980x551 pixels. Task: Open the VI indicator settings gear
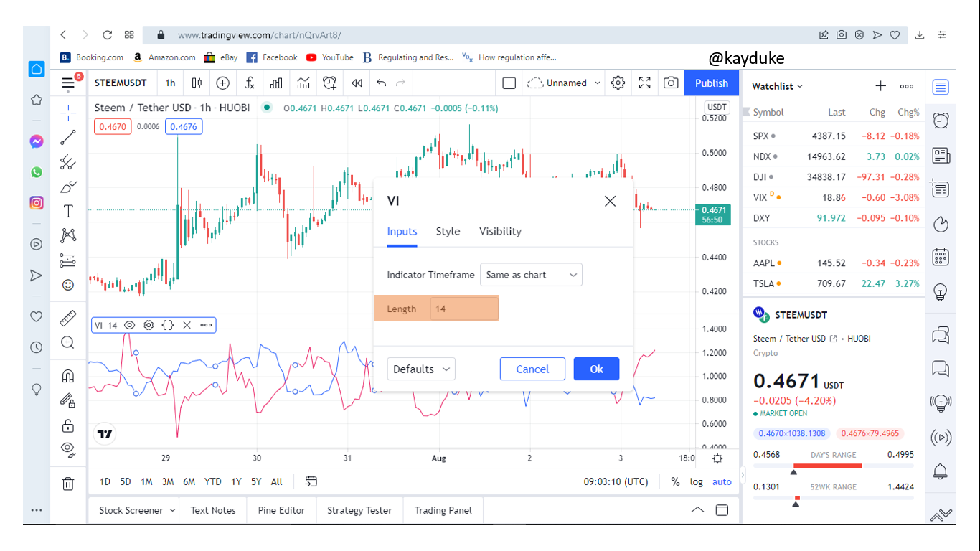[149, 325]
